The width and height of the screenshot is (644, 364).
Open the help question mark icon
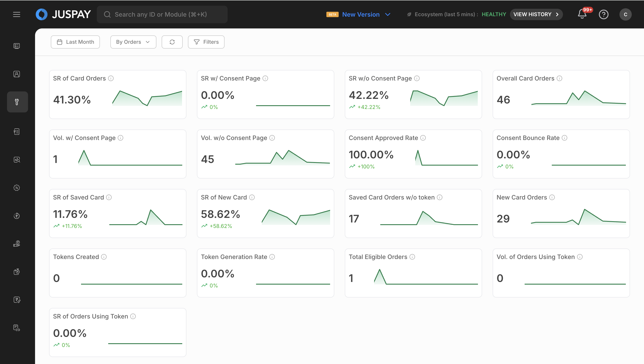603,14
